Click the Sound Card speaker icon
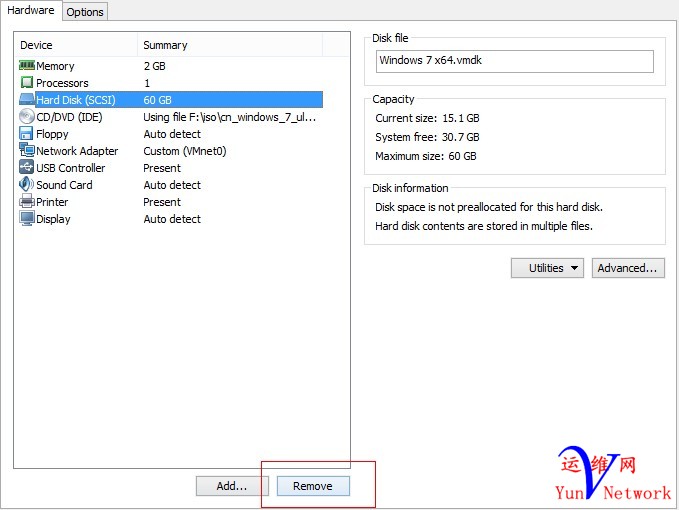The width and height of the screenshot is (679, 510). 26,184
